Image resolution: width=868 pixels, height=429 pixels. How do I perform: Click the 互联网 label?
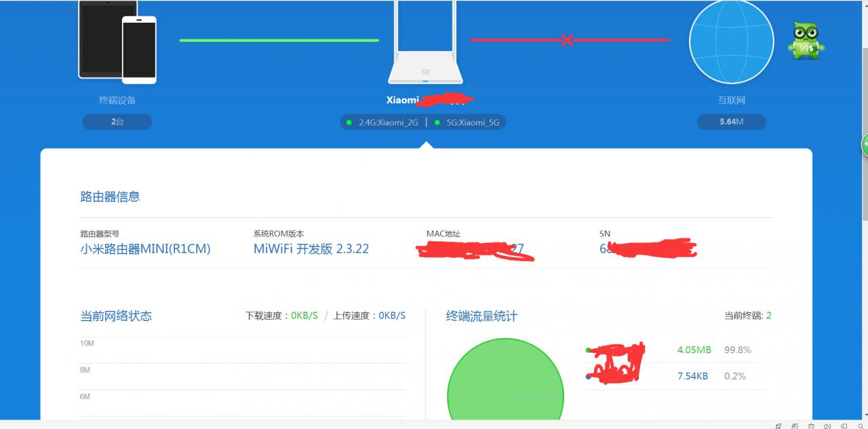(732, 100)
